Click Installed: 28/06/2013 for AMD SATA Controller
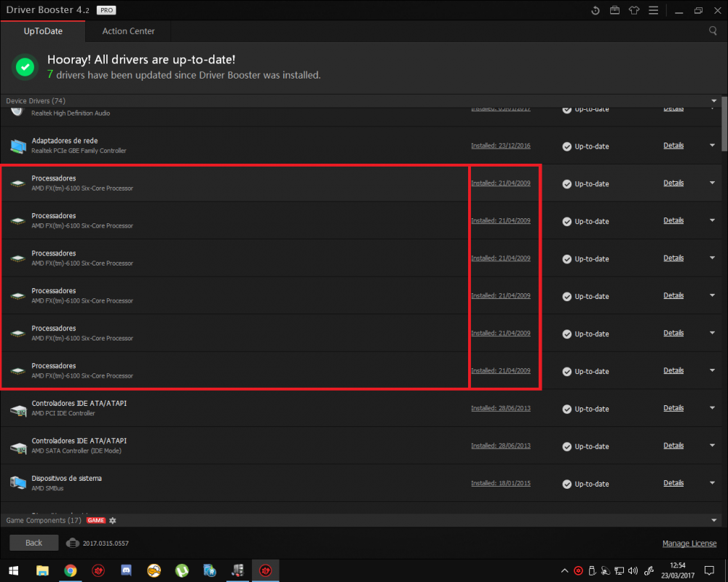Screen dimensions: 728x582 tap(501, 446)
